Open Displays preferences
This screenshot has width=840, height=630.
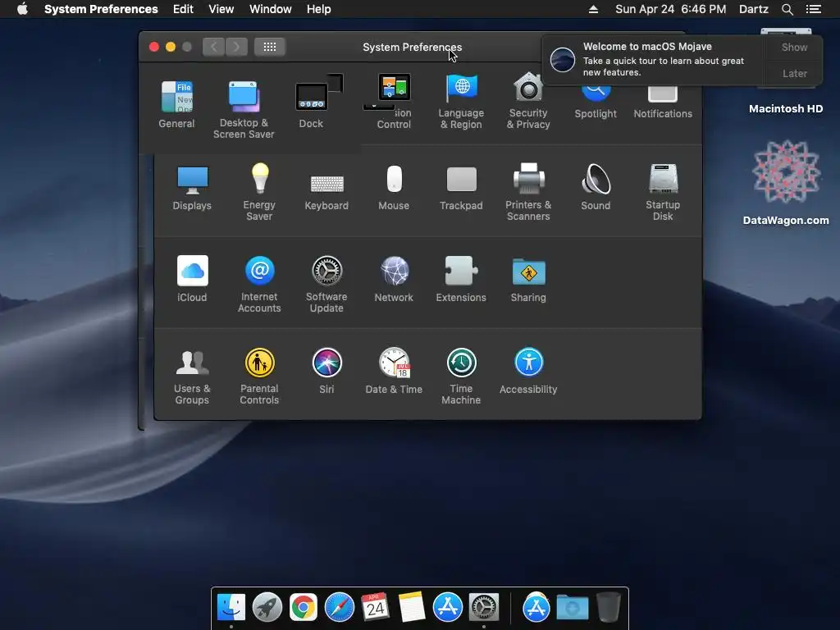click(192, 188)
